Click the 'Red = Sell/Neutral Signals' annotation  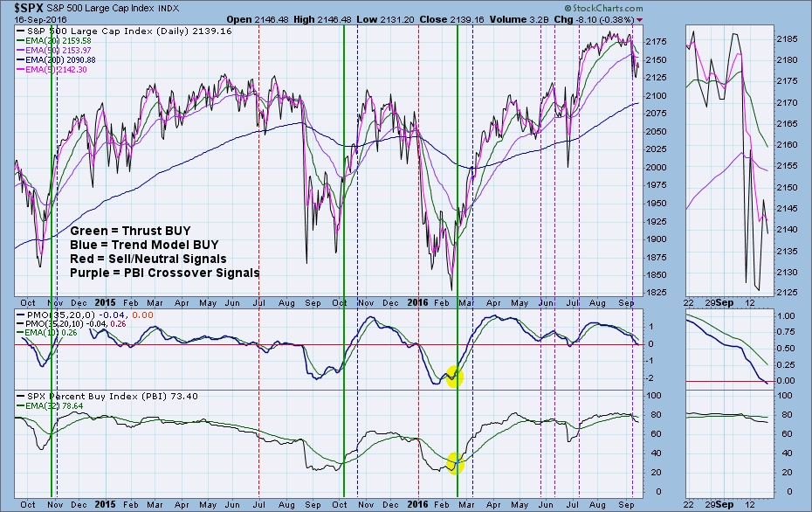pos(148,259)
